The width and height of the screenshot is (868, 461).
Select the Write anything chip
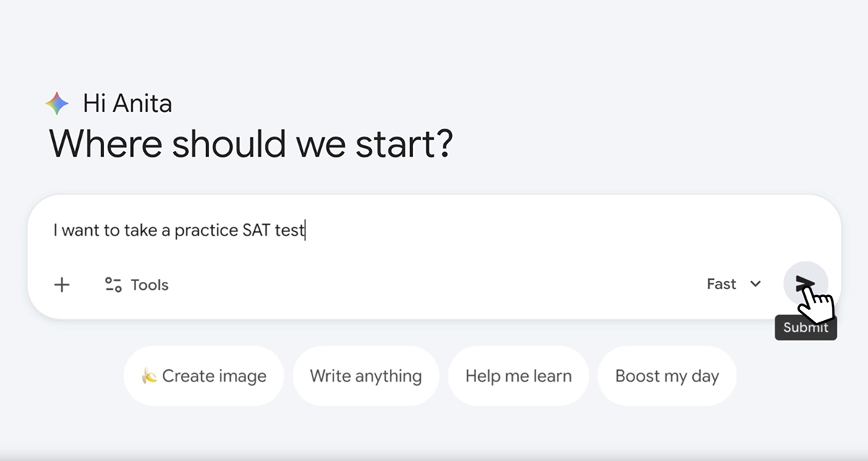tap(366, 376)
